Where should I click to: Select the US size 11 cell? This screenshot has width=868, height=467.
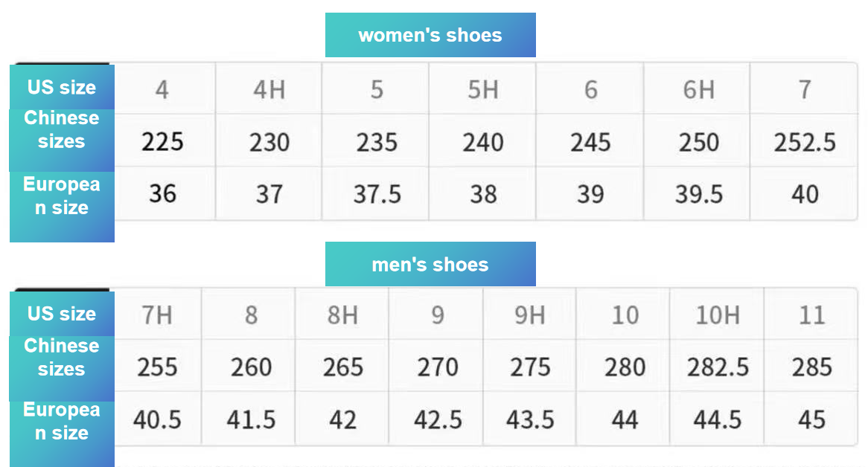tap(811, 315)
